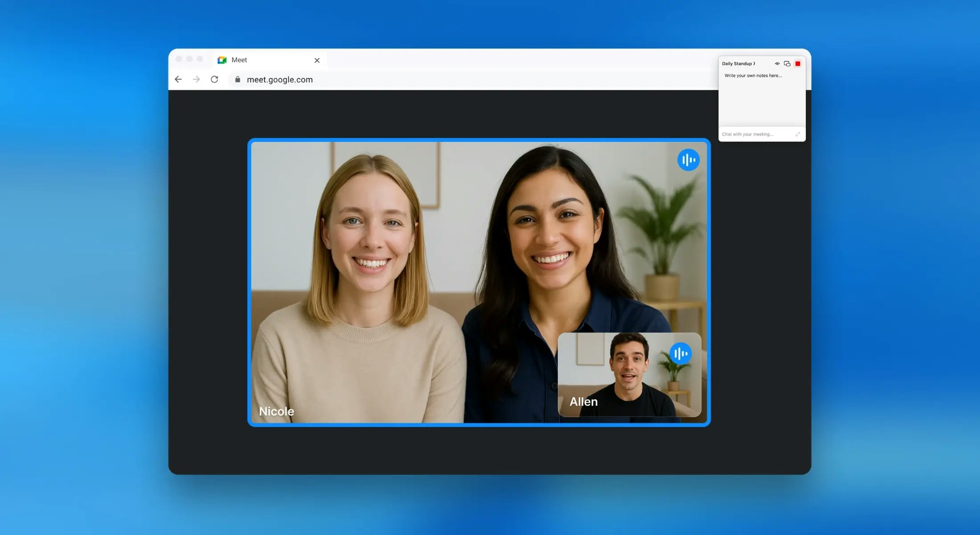Click the speaking indicator on Allen's thumbnail
The width and height of the screenshot is (980, 535).
[x=680, y=354]
